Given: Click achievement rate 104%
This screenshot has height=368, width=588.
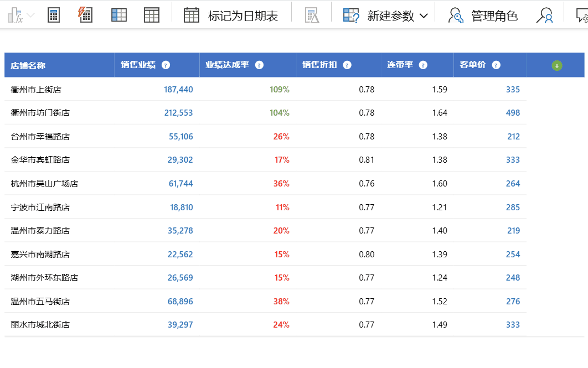Looking at the screenshot, I should click(280, 113).
